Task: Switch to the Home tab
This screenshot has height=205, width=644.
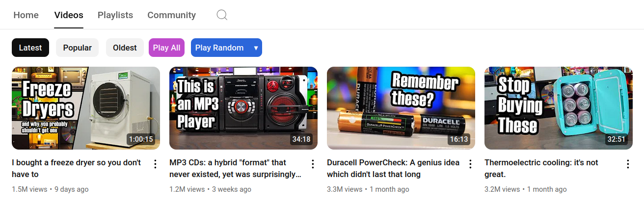Action: click(26, 15)
